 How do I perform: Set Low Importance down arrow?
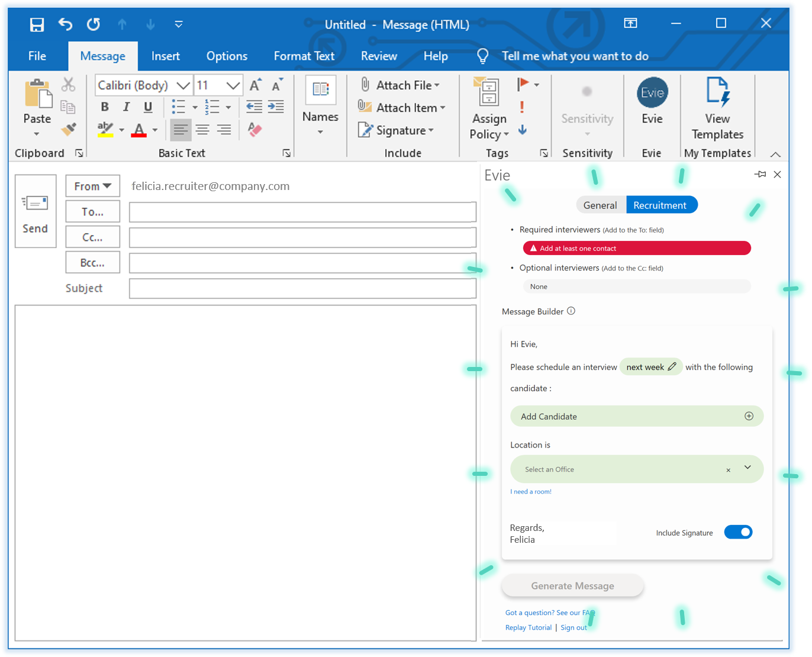[x=523, y=130]
